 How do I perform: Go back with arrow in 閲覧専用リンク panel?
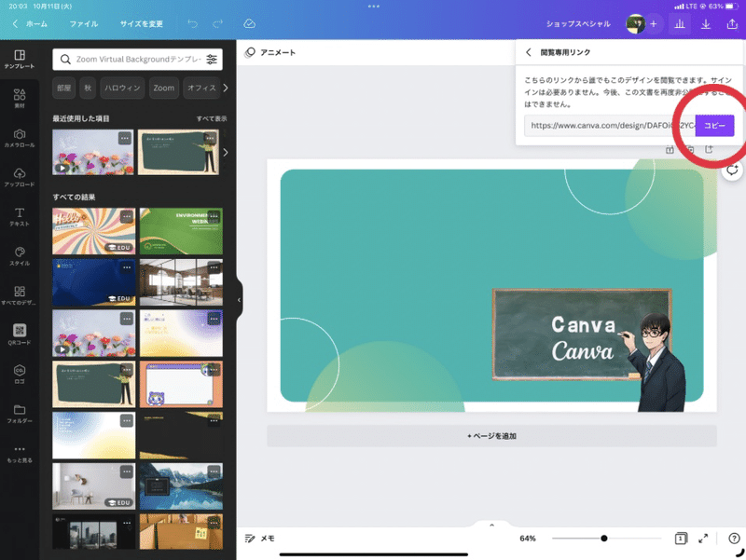pyautogui.click(x=528, y=52)
